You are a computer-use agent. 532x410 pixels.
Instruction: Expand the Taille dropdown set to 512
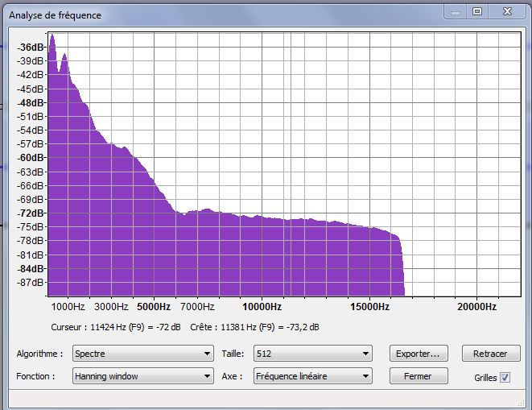click(x=312, y=354)
